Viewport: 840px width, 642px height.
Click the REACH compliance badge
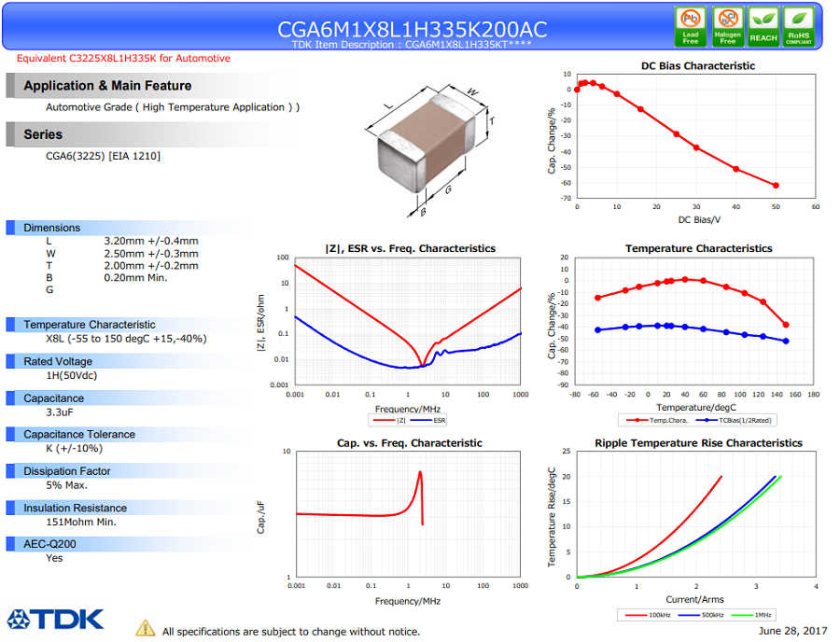(x=763, y=27)
